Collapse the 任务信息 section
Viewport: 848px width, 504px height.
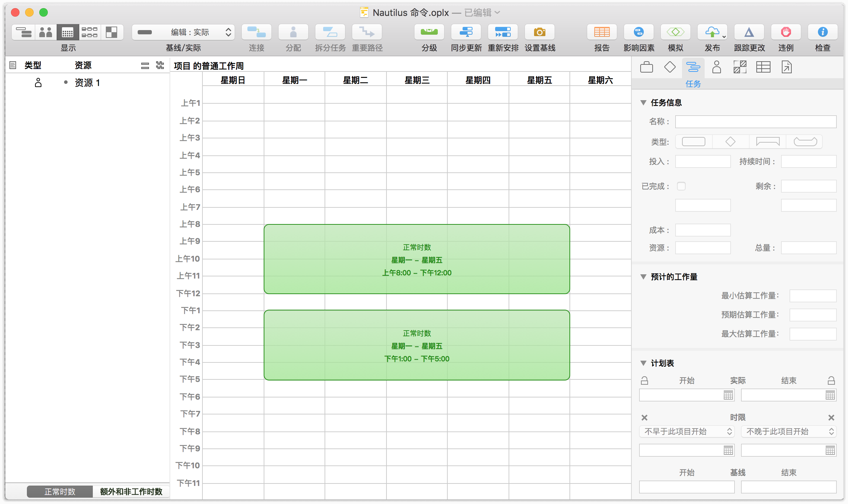pos(643,103)
